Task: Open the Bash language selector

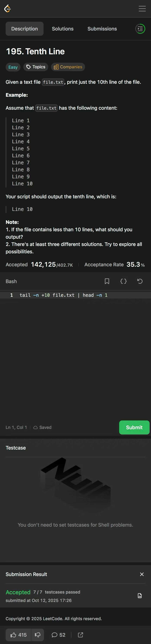Action: click(x=11, y=281)
